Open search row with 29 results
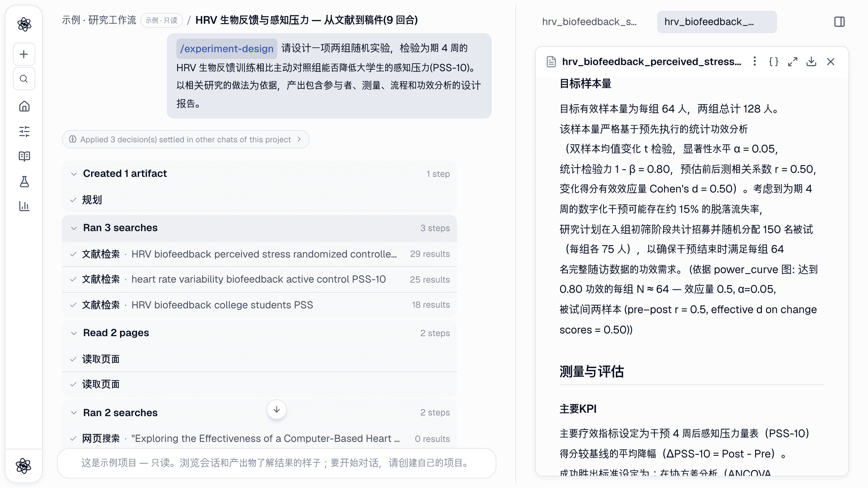 pyautogui.click(x=259, y=254)
